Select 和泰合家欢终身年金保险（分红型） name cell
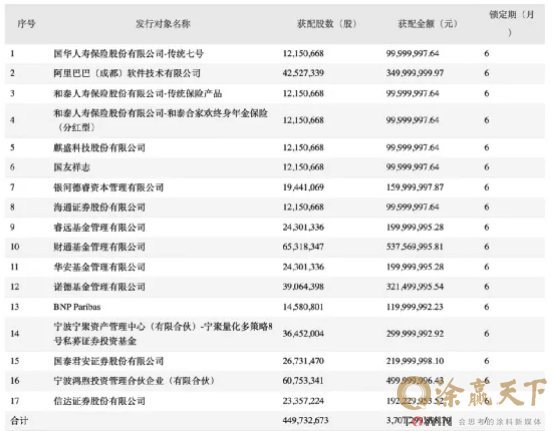This screenshot has height=431, width=552. click(x=161, y=120)
